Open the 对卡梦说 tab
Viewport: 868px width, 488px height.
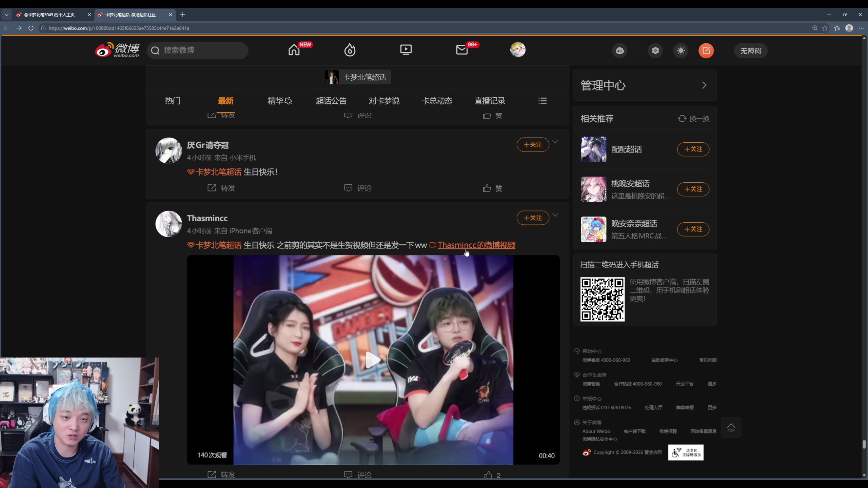tap(384, 101)
